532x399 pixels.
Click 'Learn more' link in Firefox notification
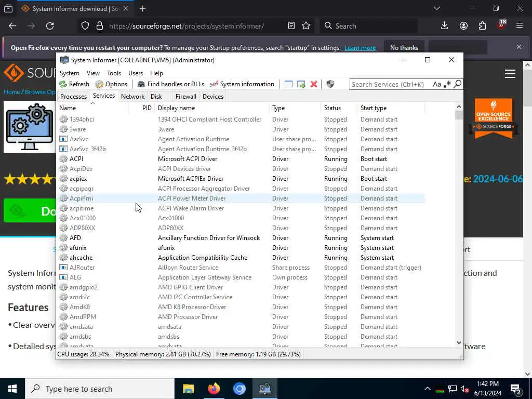(x=360, y=48)
